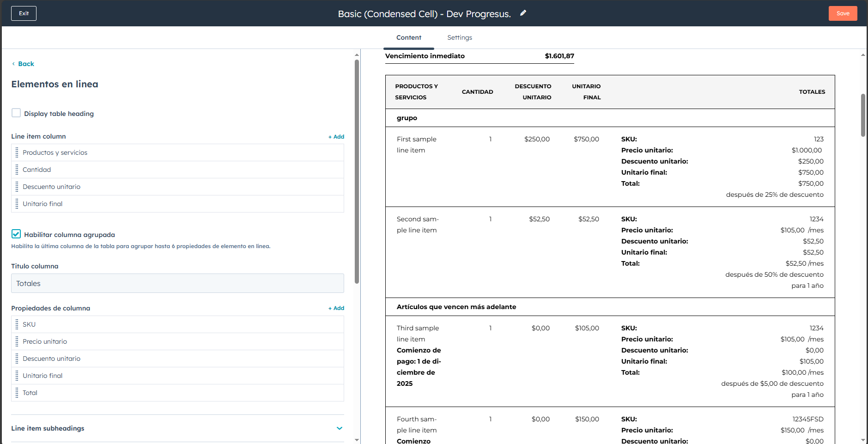Click the Titulo columna input field
This screenshot has width=868, height=444.
click(177, 283)
